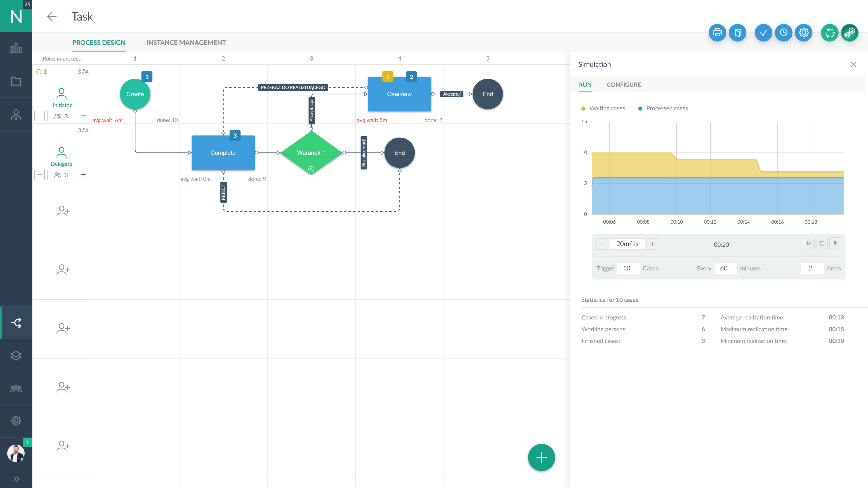
Task: Click the REJECT transition label
Action: (223, 192)
